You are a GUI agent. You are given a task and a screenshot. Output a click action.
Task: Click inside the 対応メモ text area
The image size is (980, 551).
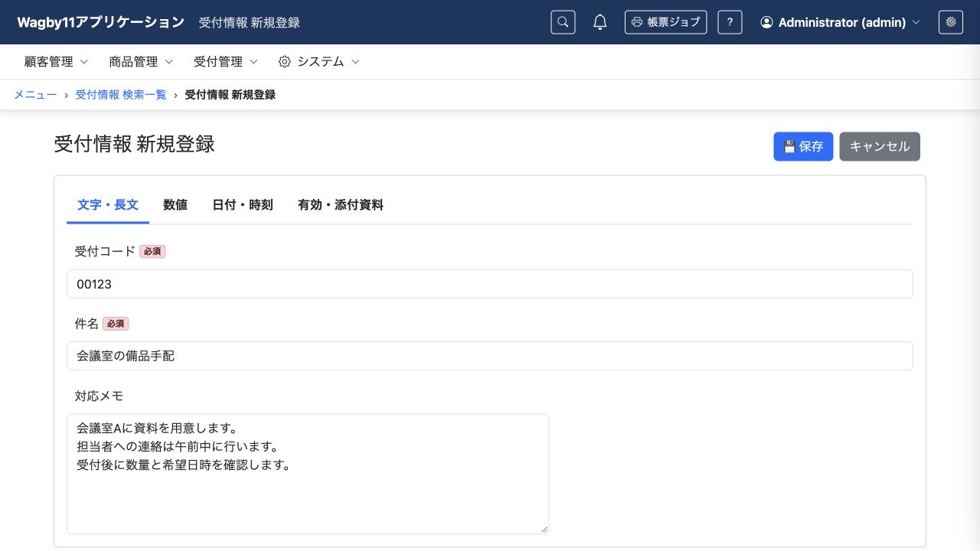point(308,474)
